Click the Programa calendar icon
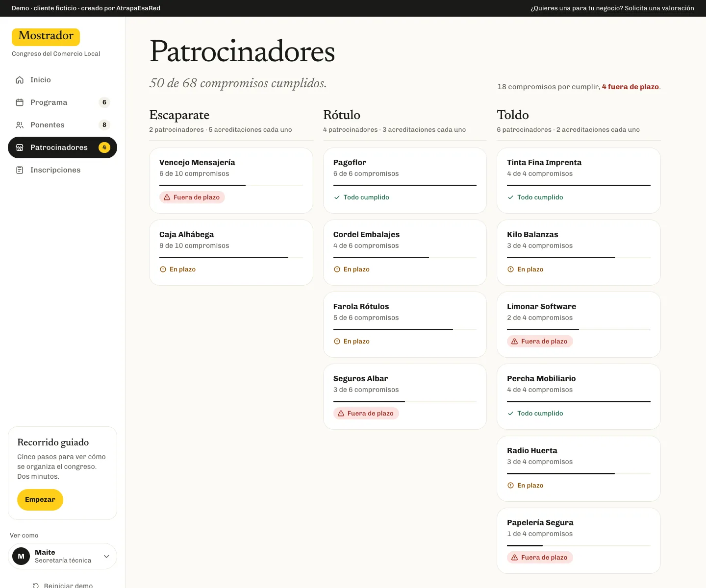The height and width of the screenshot is (588, 706). tap(20, 102)
